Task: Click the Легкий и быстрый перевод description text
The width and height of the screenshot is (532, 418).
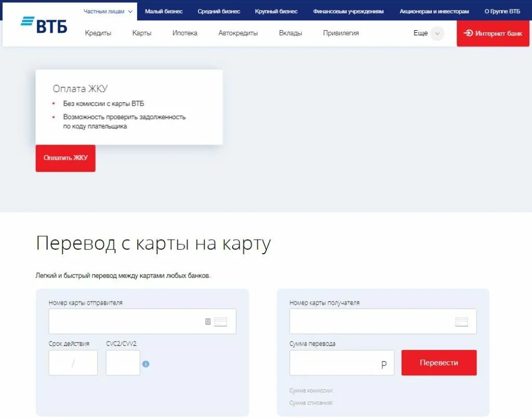Action: [x=123, y=276]
